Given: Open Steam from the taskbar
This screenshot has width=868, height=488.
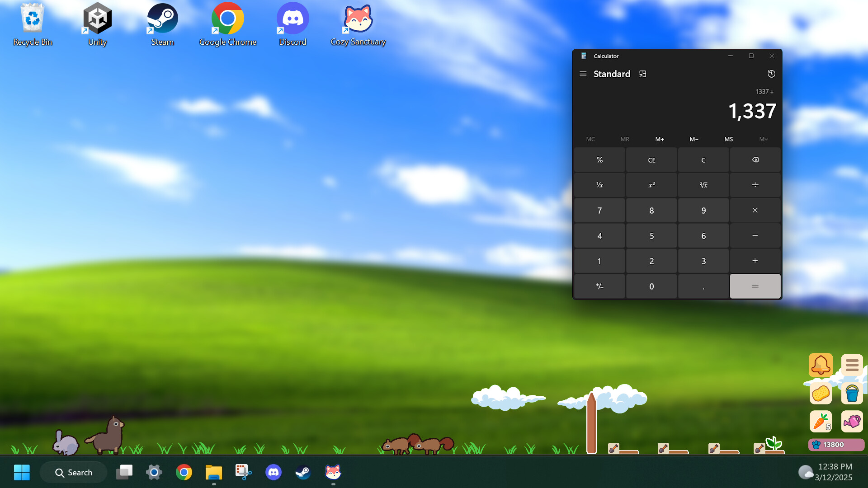Looking at the screenshot, I should 303,472.
